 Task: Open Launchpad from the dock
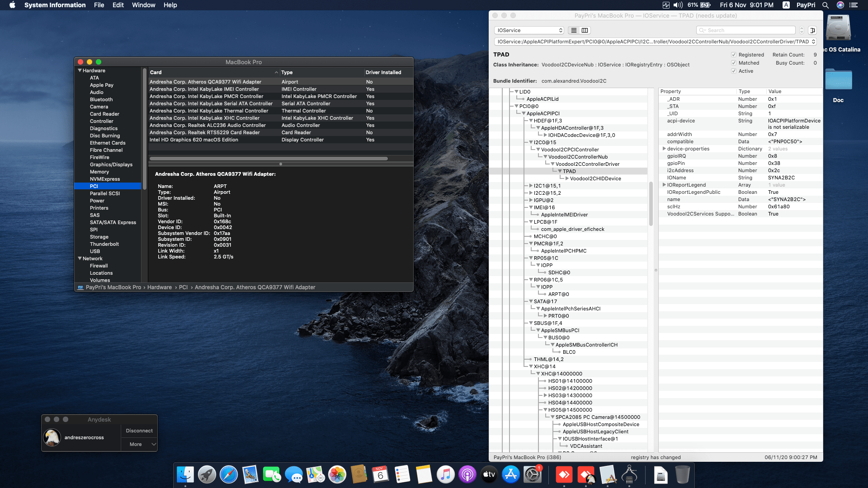[207, 475]
